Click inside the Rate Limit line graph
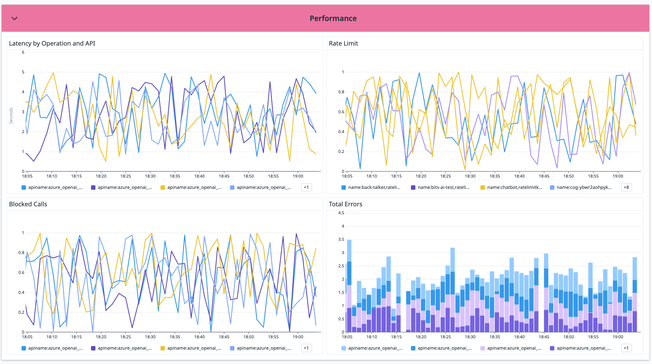 coord(492,121)
